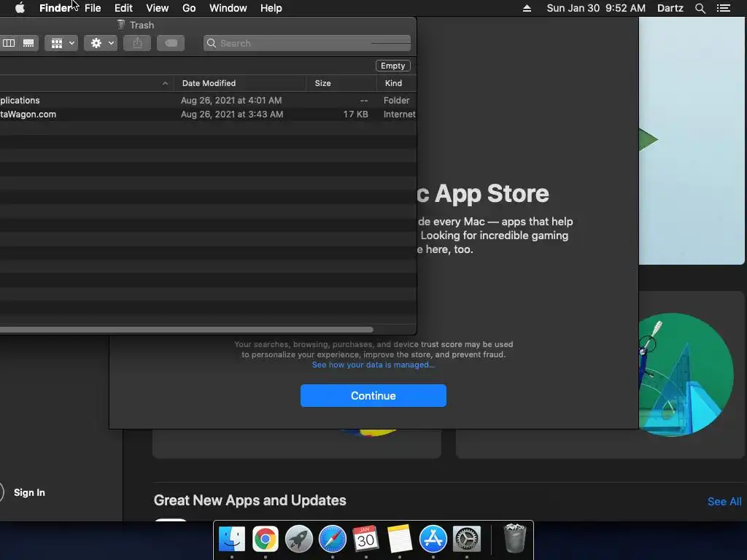
Task: Click the Empty trash button
Action: pos(393,66)
